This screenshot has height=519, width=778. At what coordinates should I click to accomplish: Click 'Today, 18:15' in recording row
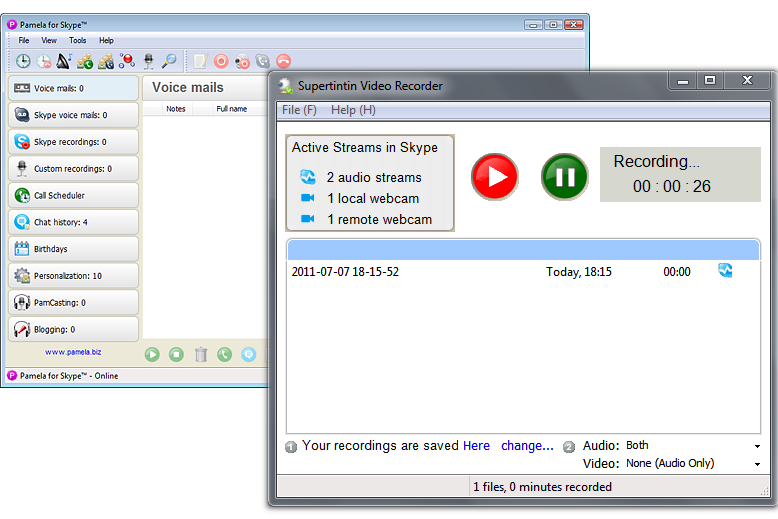[x=579, y=272]
